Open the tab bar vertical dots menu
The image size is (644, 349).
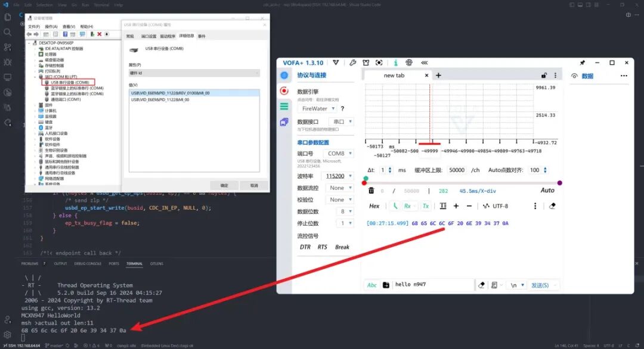point(555,76)
